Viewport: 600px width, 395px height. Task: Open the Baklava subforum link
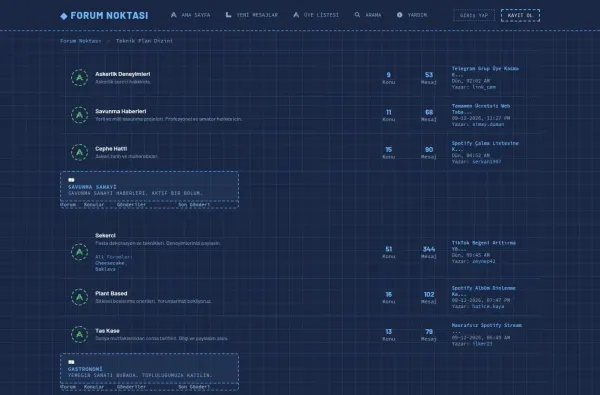[105, 269]
